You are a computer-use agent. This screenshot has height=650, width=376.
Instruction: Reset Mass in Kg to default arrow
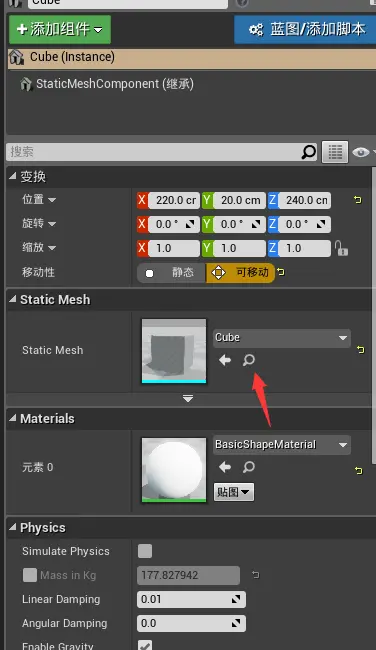coord(255,575)
